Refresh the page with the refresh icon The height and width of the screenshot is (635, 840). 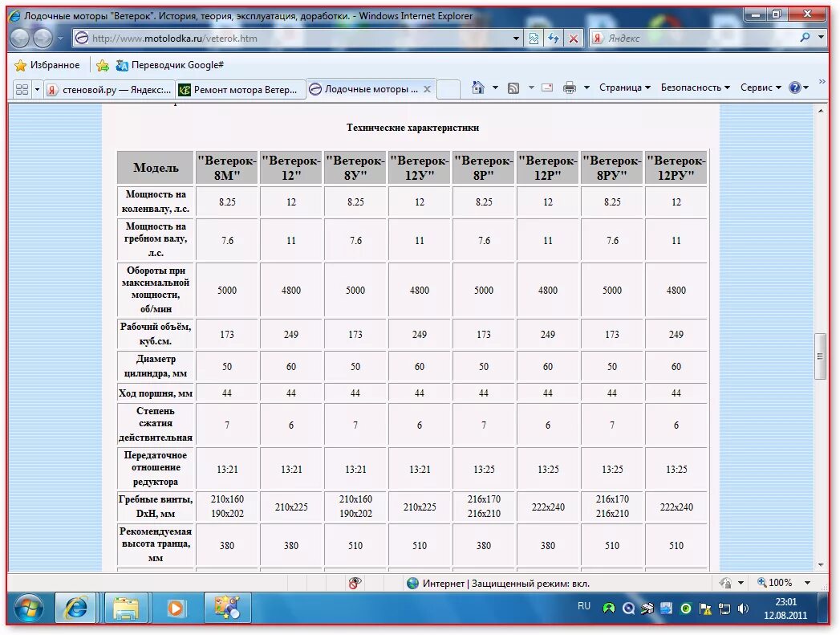coord(554,39)
